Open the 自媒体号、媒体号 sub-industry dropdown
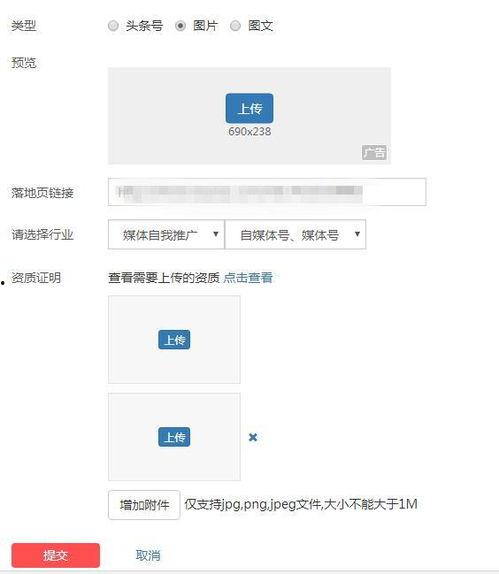 pyautogui.click(x=295, y=235)
